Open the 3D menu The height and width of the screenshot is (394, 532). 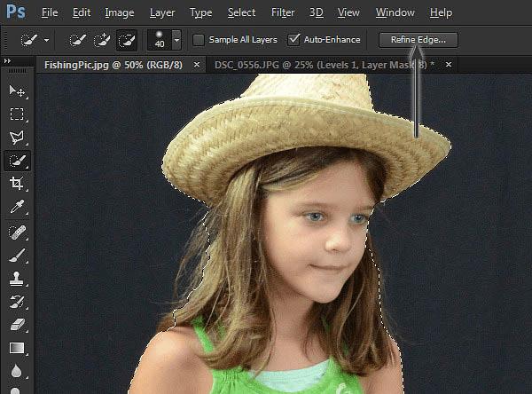coord(316,12)
